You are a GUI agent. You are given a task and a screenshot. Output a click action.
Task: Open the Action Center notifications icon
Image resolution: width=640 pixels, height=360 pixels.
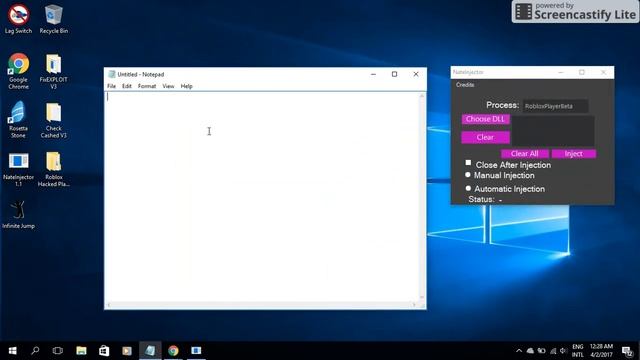(627, 351)
